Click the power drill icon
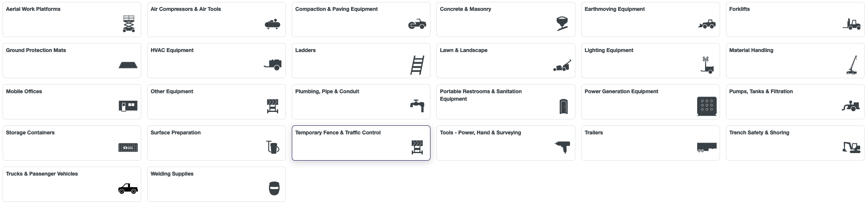The height and width of the screenshot is (213, 868). 562,147
